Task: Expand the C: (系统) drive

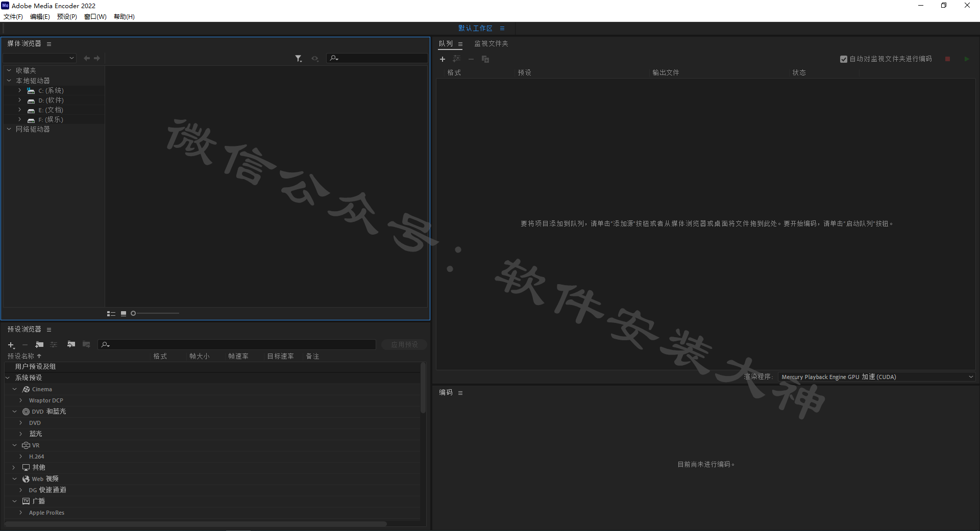Action: point(20,90)
